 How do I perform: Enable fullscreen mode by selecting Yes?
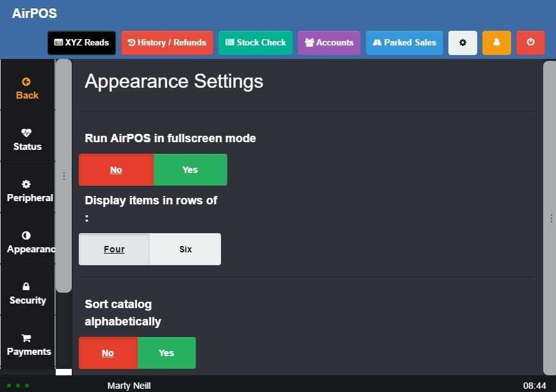coord(190,170)
